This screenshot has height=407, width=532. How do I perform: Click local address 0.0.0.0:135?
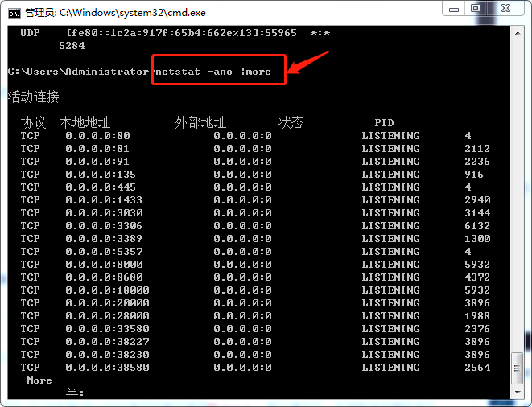click(101, 175)
